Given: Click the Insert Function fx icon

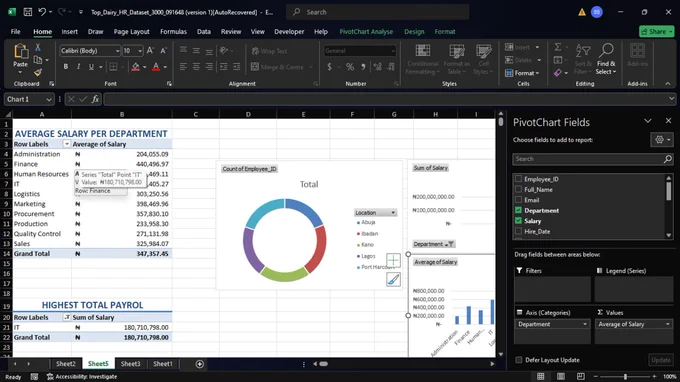Looking at the screenshot, I should pyautogui.click(x=95, y=99).
